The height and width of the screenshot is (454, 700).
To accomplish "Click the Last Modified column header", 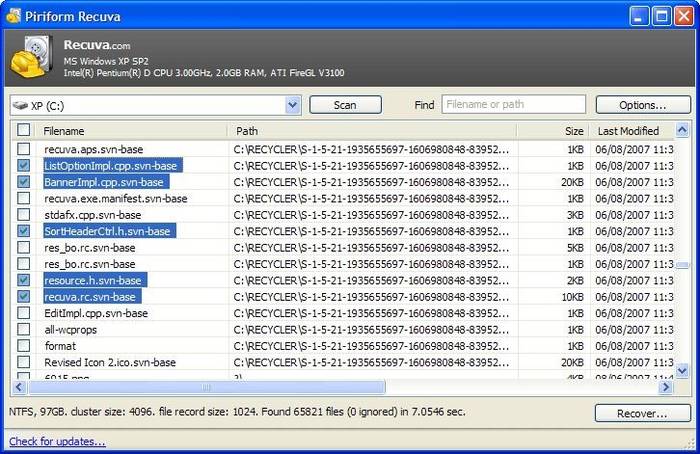I will pyautogui.click(x=628, y=131).
